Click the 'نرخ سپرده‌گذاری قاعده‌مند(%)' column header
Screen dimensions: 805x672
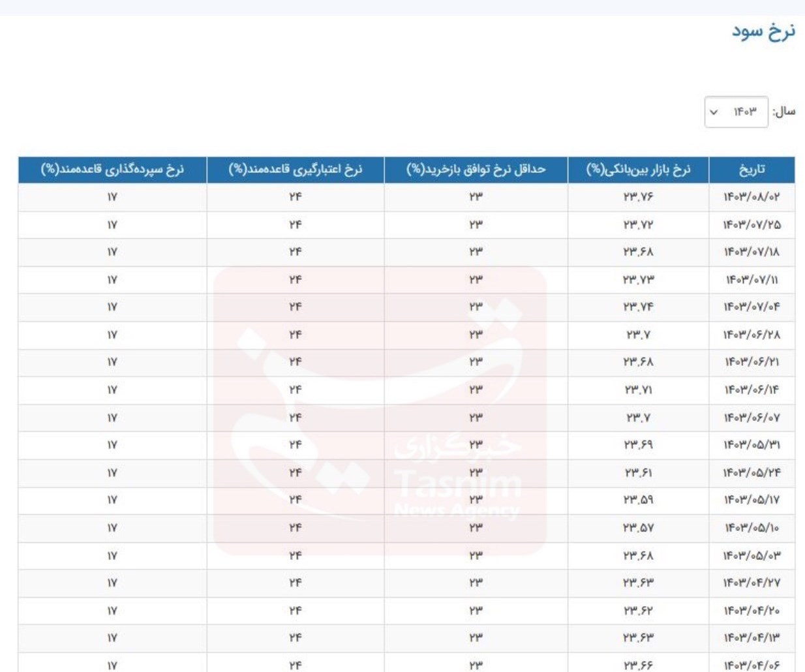pos(112,170)
